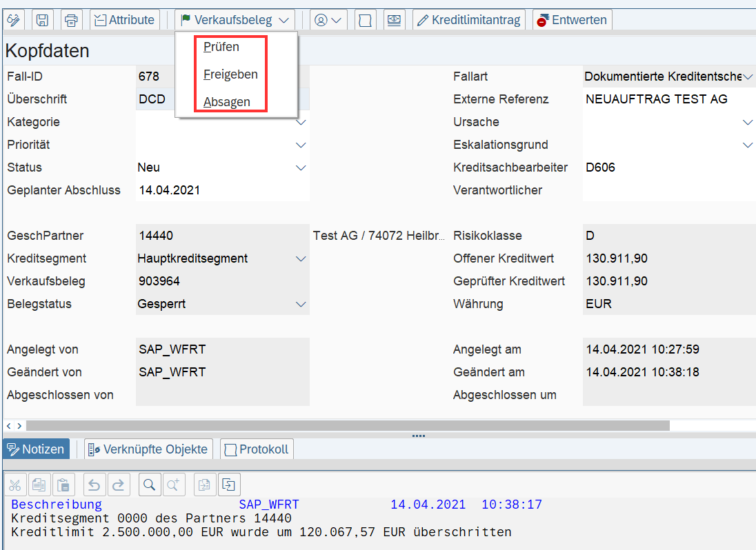This screenshot has height=550, width=756.
Task: Expand the Kreditsegment dropdown
Action: coord(300,258)
